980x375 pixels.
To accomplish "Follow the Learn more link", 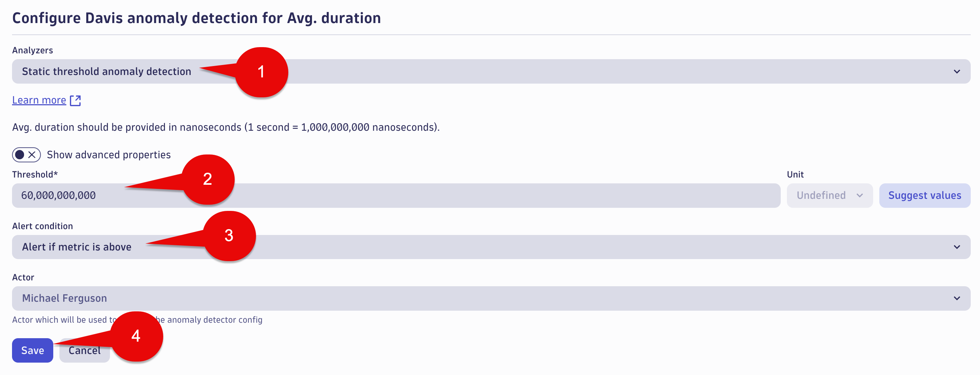I will click(x=39, y=100).
